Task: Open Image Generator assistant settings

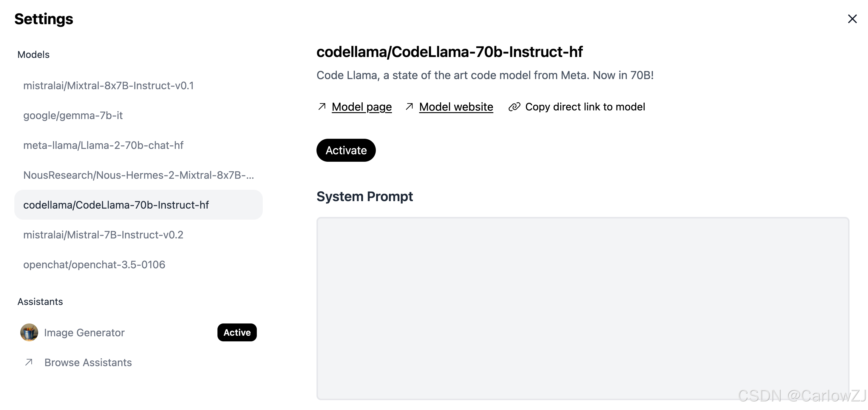Action: pos(84,332)
